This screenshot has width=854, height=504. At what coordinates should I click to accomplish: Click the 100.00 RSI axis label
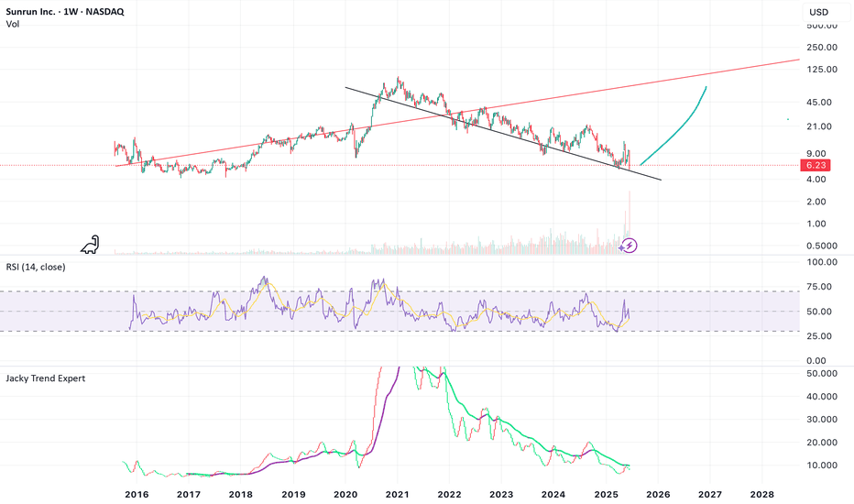tap(822, 262)
